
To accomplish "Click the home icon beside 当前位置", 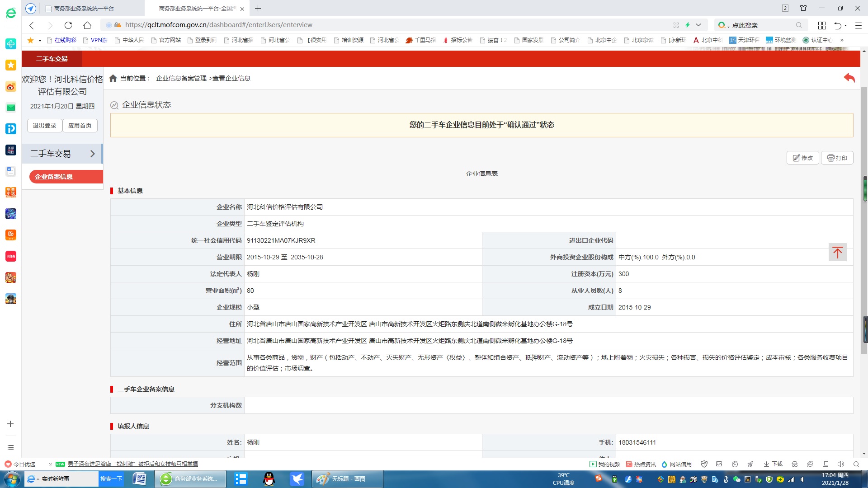I will coord(113,78).
